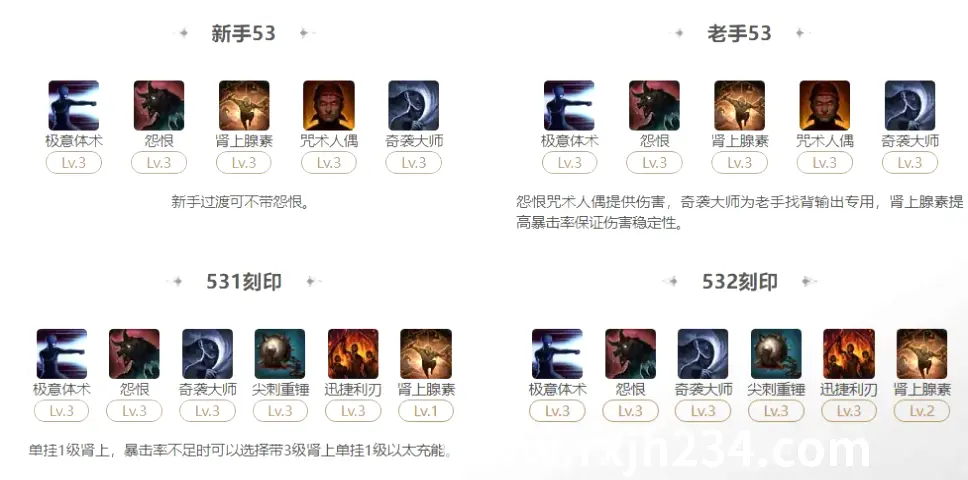Image resolution: width=968 pixels, height=480 pixels.
Task: Click the 新手53 section heading
Action: (243, 33)
